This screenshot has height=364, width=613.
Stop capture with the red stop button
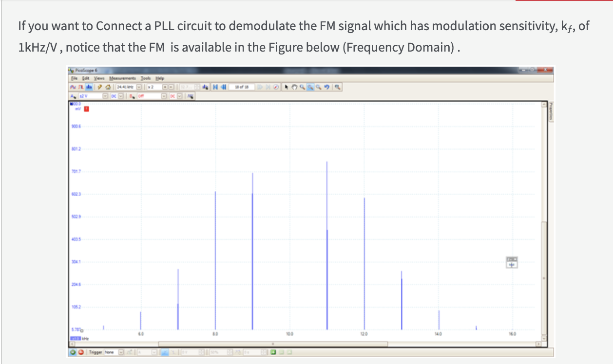pos(80,352)
